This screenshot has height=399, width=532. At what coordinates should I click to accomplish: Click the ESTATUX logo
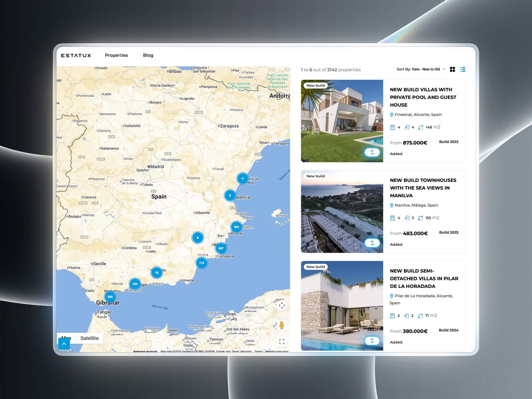coord(76,55)
